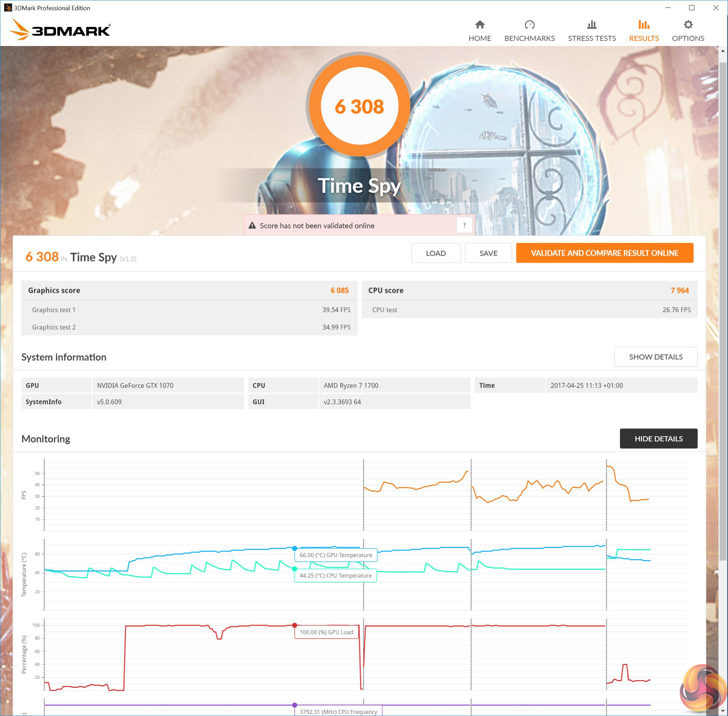The height and width of the screenshot is (716, 728).
Task: Select the orange Results chart icon
Action: [643, 25]
